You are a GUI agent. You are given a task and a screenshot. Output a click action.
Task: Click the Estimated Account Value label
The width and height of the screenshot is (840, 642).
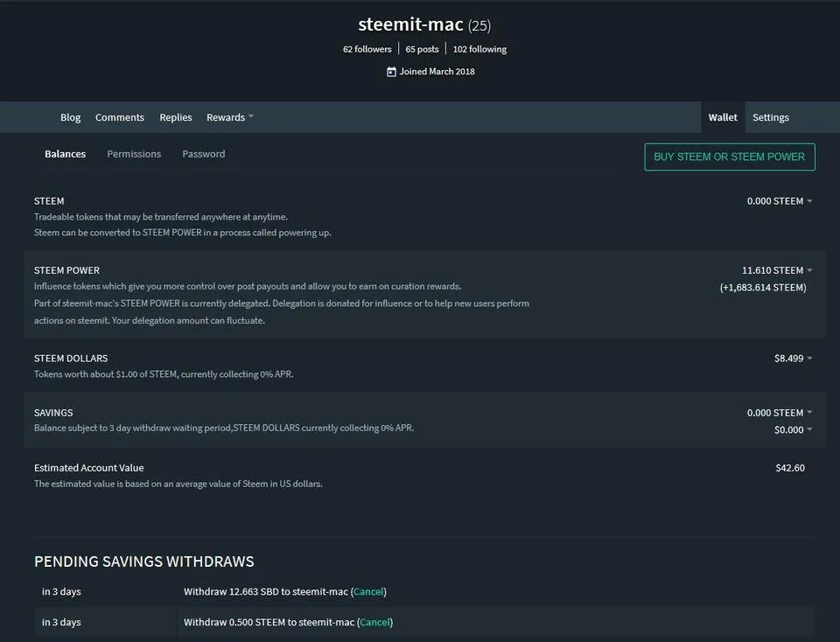pyautogui.click(x=89, y=468)
